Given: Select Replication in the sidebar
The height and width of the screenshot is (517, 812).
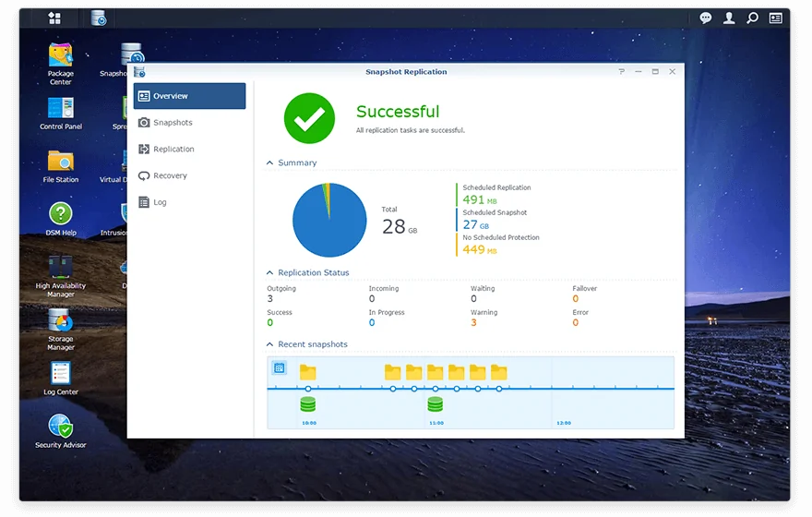Looking at the screenshot, I should tap(173, 150).
